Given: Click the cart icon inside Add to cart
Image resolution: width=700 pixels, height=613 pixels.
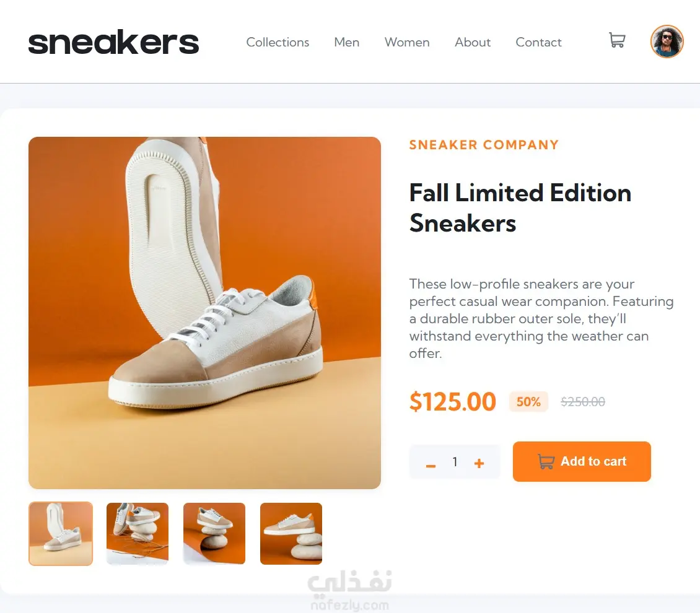Looking at the screenshot, I should (x=546, y=461).
